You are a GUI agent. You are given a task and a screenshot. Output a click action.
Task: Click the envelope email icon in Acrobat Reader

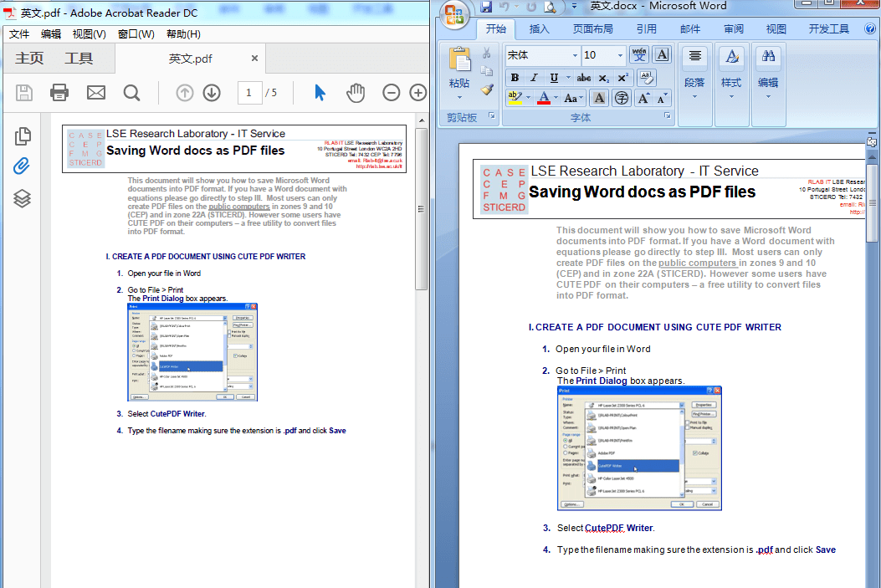click(96, 93)
